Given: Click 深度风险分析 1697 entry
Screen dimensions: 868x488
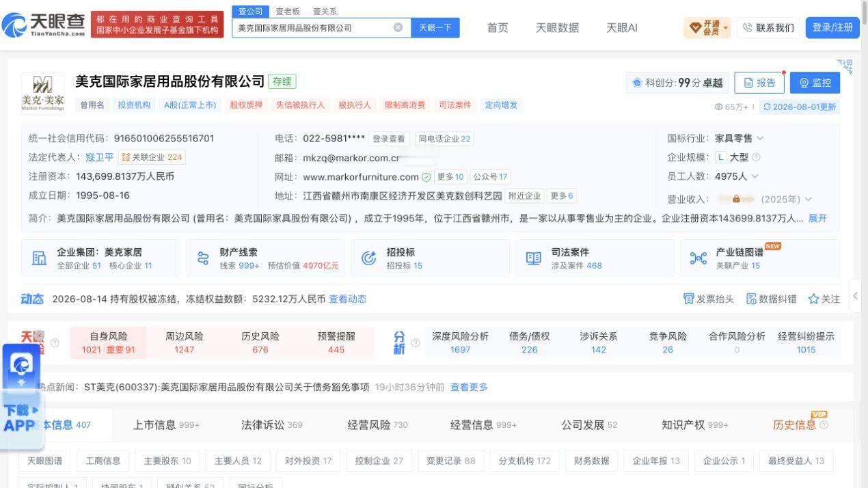Looking at the screenshot, I should [x=460, y=342].
